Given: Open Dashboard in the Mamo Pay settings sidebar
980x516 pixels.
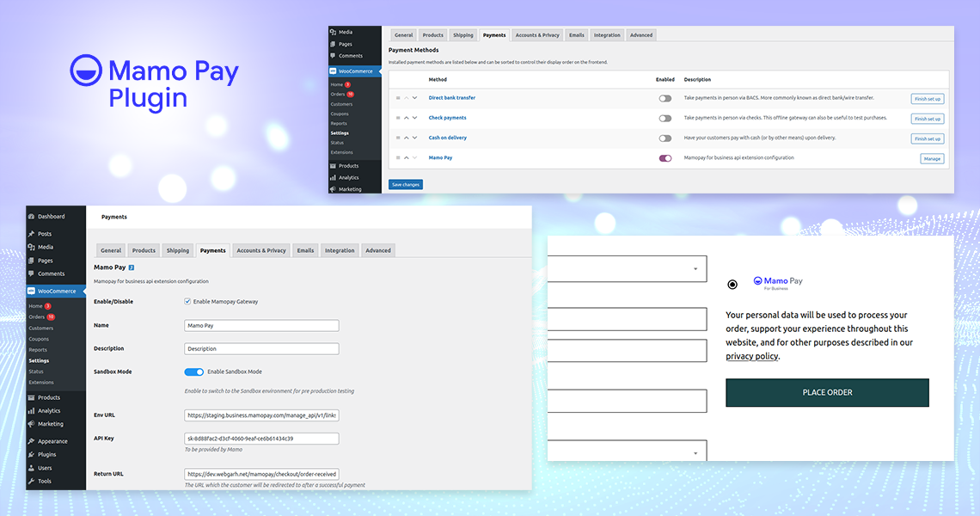Looking at the screenshot, I should point(51,217).
